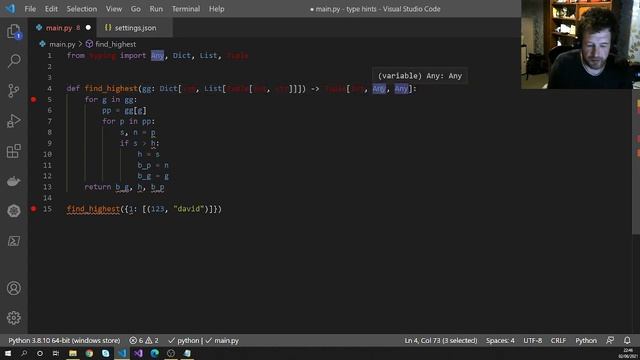Image resolution: width=640 pixels, height=360 pixels.
Task: Open the Selection menu
Action: (x=82, y=9)
